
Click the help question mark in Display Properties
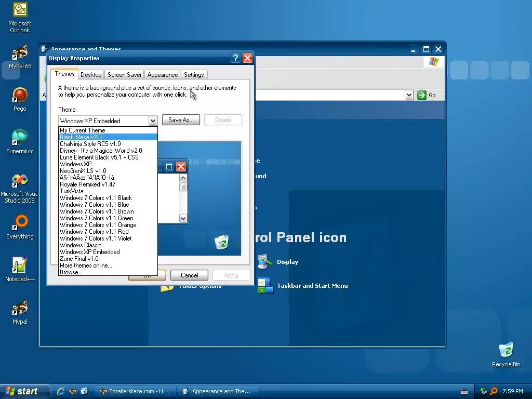pyautogui.click(x=235, y=58)
